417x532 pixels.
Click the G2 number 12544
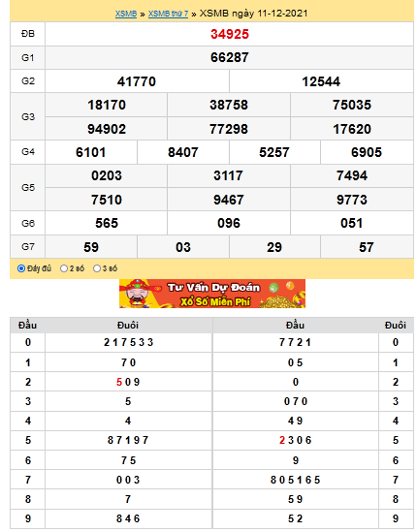[321, 81]
